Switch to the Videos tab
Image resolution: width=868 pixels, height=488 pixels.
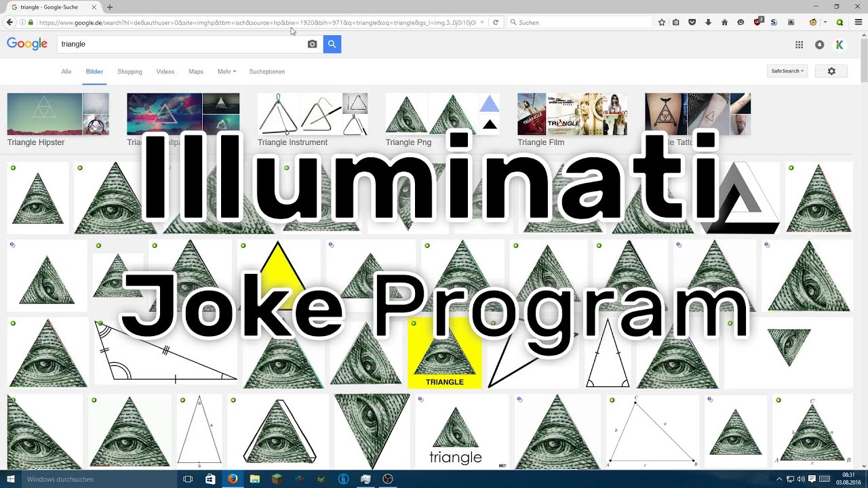tap(165, 71)
